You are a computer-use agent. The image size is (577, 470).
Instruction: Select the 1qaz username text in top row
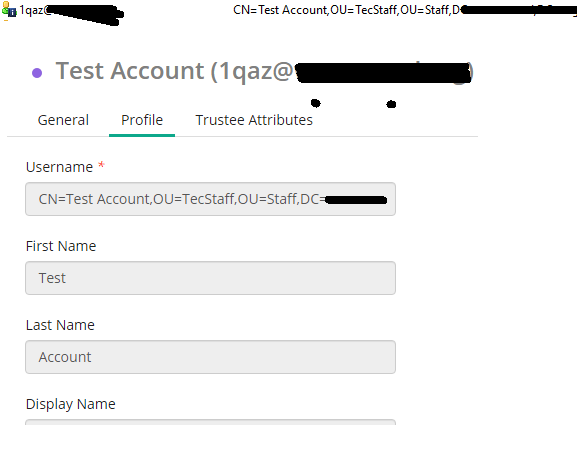click(33, 10)
